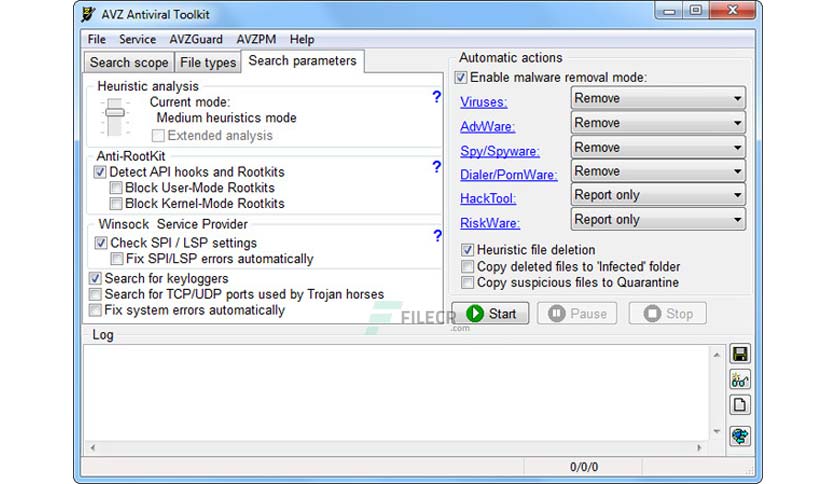The height and width of the screenshot is (484, 836).
Task: Click the Pause button
Action: 577,313
